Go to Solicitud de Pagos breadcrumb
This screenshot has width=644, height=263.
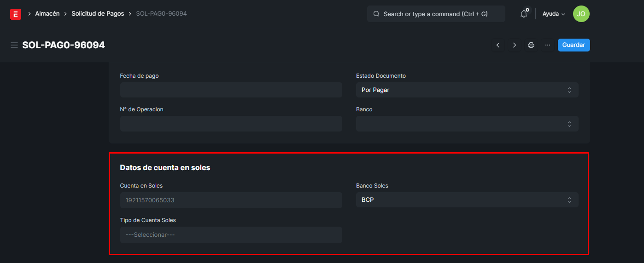98,14
